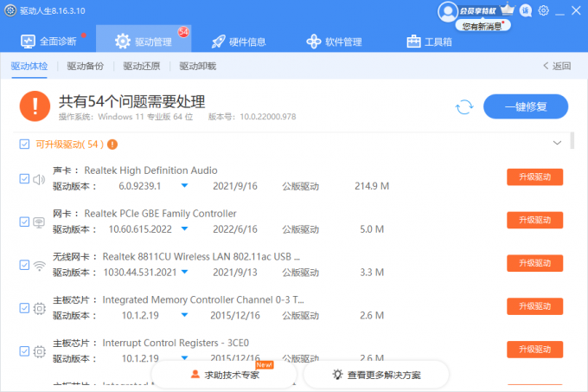
Task: Open version dropdown for Integrated Memory Controller
Action: tap(184, 315)
